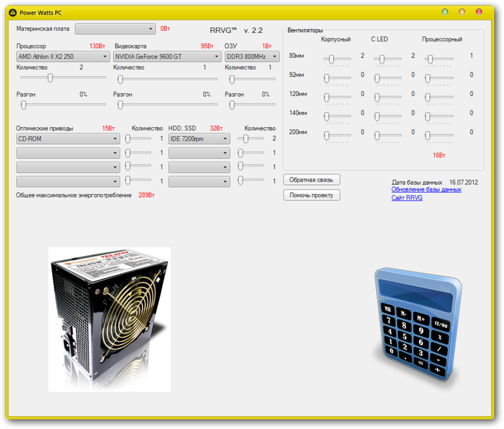The image size is (504, 429).
Task: Click the Power Watts PC title bar icon
Action: pos(14,12)
